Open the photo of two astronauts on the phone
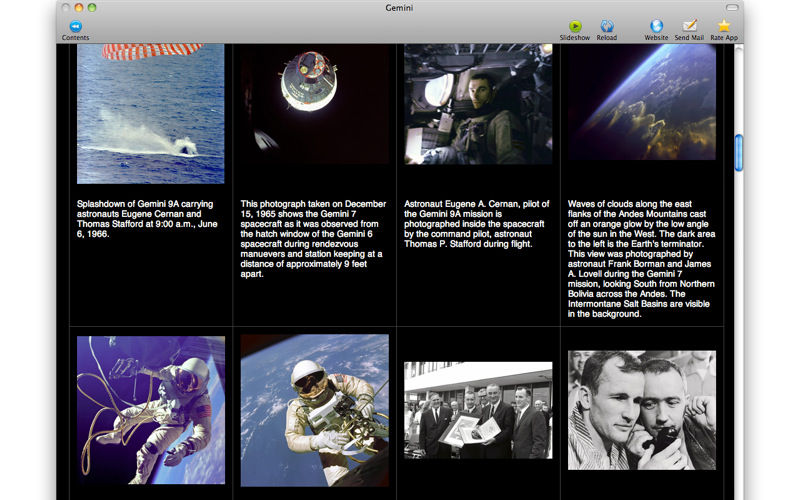 [x=642, y=410]
